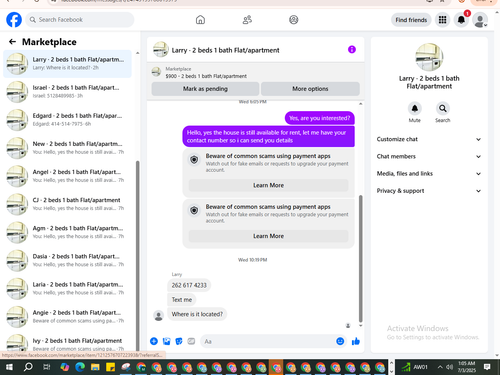
Task: Open File Explorer from the taskbar
Action: pyautogui.click(x=95, y=367)
